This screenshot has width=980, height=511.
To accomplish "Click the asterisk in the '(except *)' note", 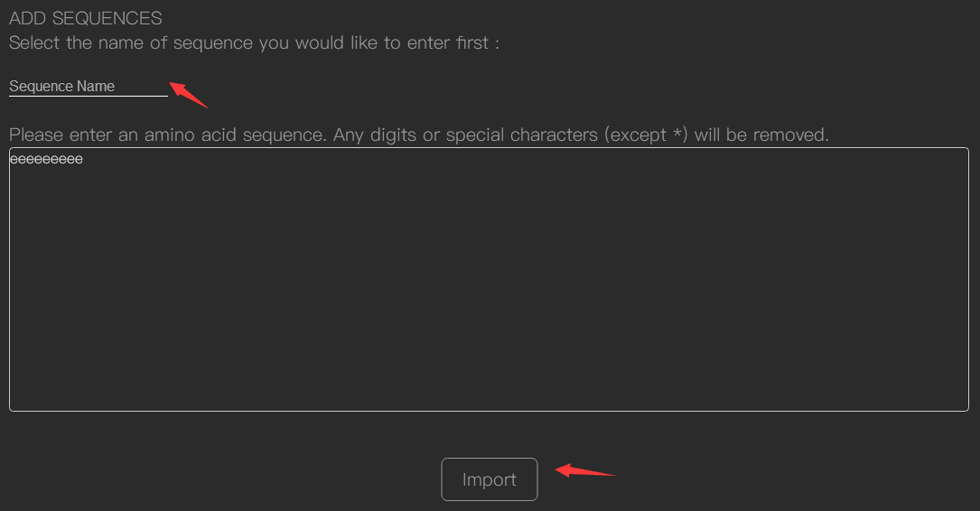I will [x=677, y=133].
